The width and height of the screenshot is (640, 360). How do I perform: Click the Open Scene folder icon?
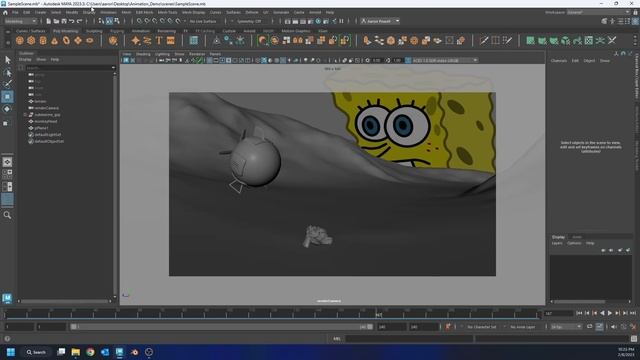(56, 21)
